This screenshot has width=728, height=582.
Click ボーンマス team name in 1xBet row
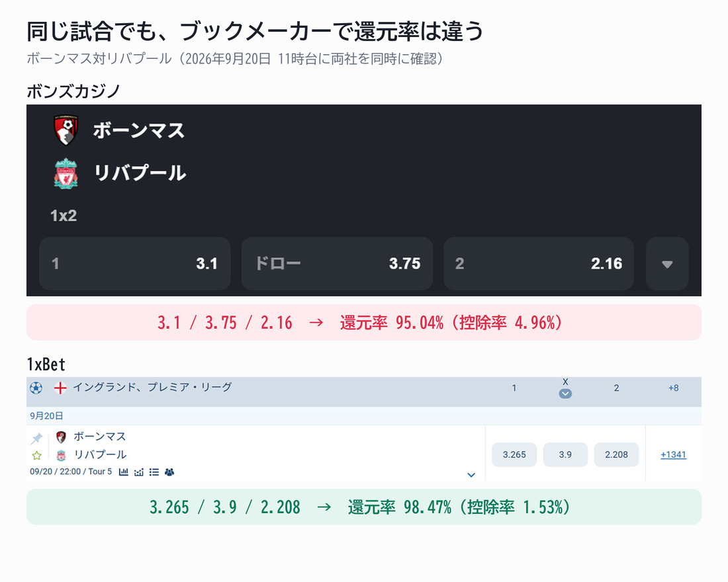(x=100, y=436)
